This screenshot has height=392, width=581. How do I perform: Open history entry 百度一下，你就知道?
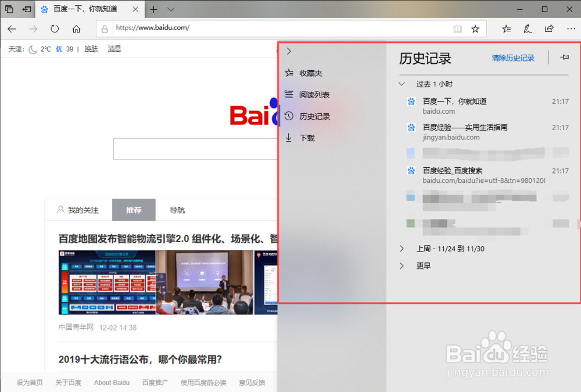click(487, 106)
